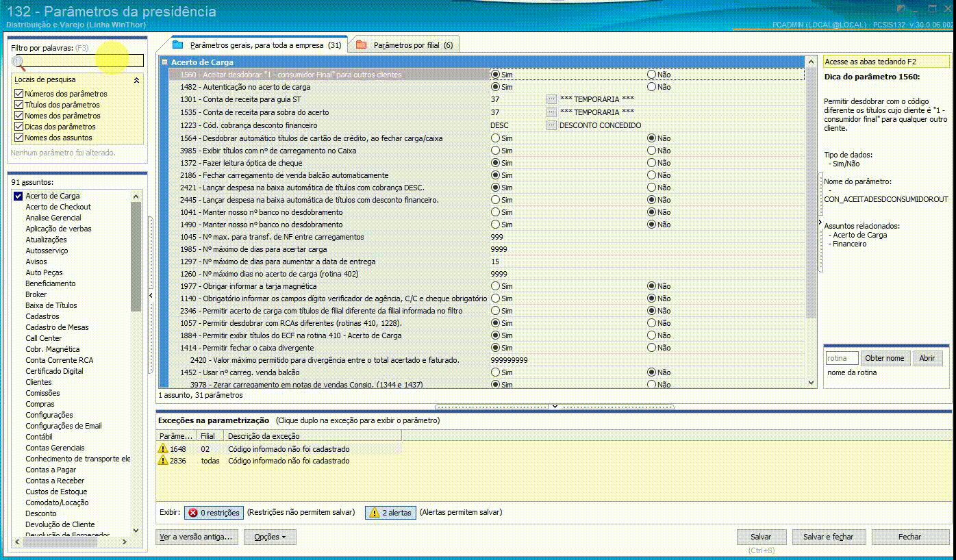Open lookup button for Cód. cobrança desconto financeiro
The image size is (956, 560).
[551, 125]
